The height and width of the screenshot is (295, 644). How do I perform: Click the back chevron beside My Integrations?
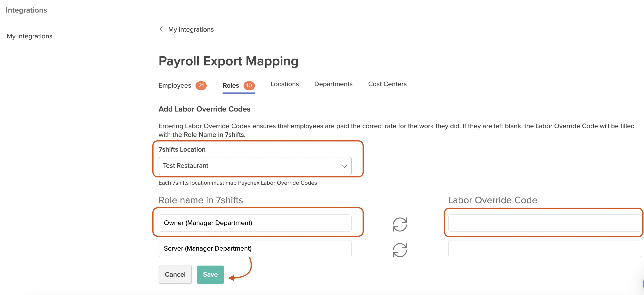[x=161, y=29]
